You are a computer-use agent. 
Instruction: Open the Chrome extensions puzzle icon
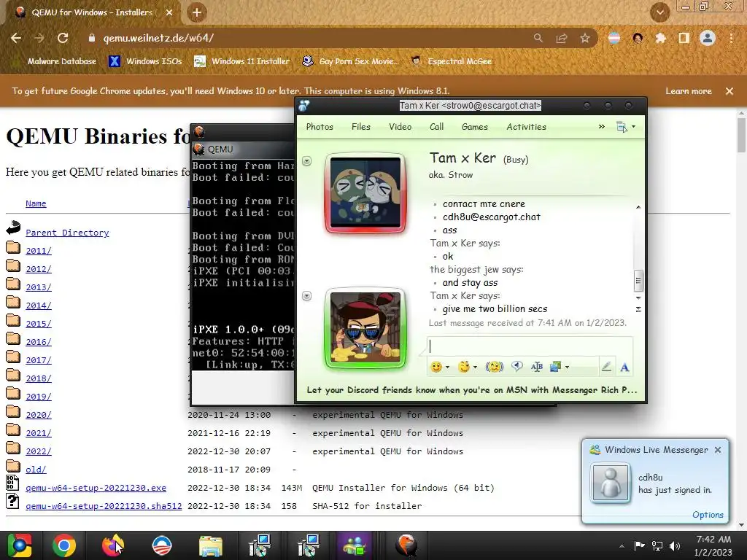tap(661, 38)
